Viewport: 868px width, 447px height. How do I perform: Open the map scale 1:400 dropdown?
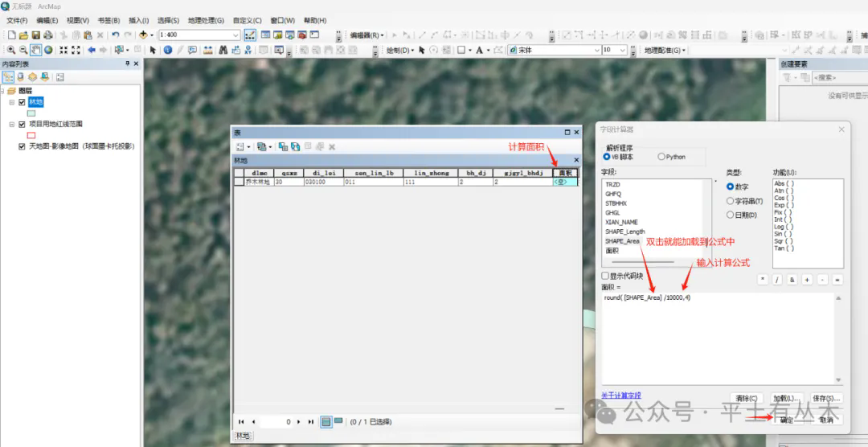coord(235,35)
